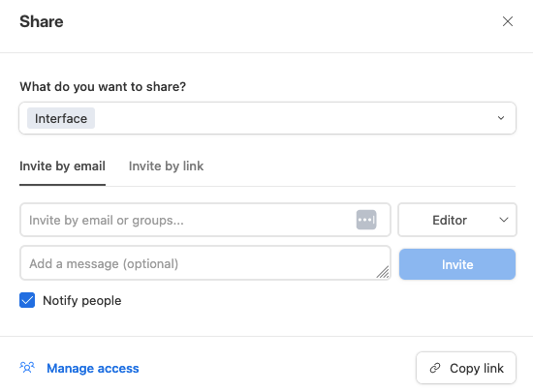This screenshot has width=533, height=392.
Task: Switch to the Invite by email tab
Action: click(x=62, y=166)
